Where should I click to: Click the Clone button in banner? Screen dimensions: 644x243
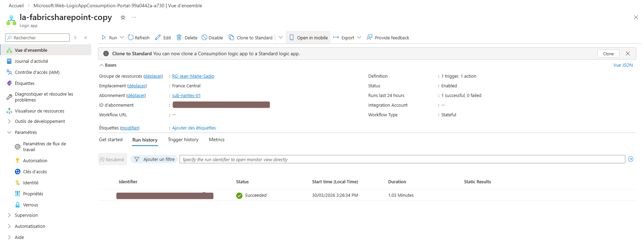tap(608, 54)
